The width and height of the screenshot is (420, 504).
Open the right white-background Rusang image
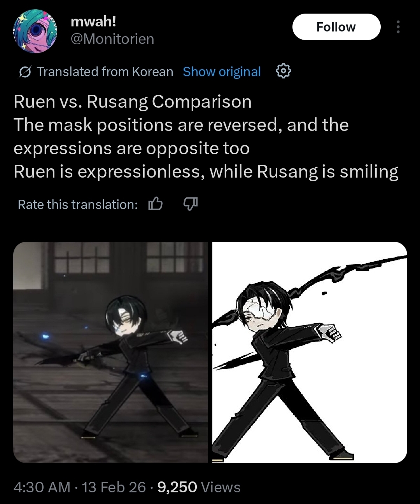[310, 352]
